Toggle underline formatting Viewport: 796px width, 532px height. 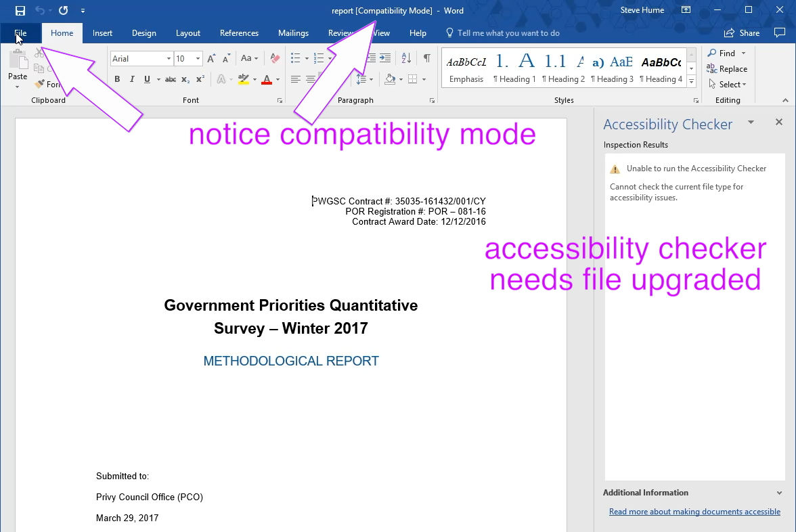tap(148, 79)
